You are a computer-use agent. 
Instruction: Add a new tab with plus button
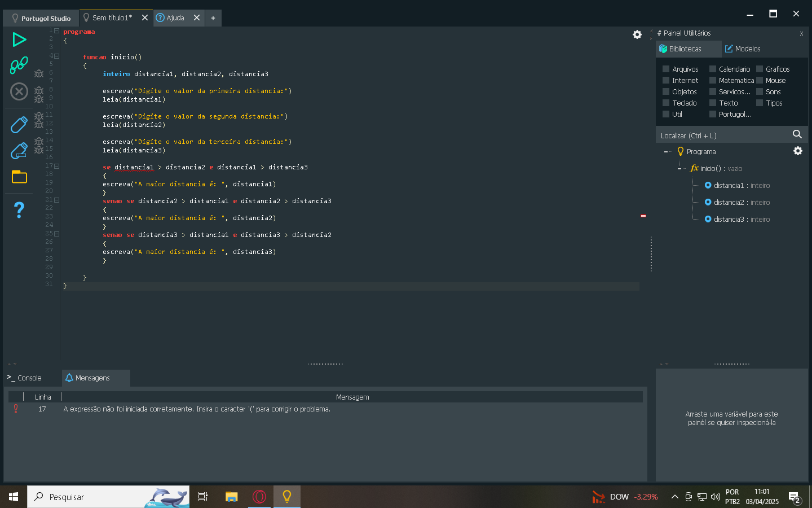213,18
